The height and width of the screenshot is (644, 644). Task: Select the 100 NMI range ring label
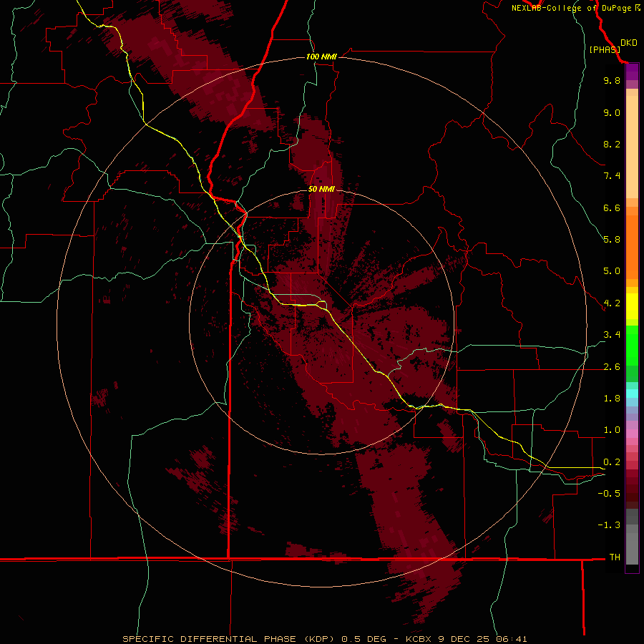(x=321, y=57)
